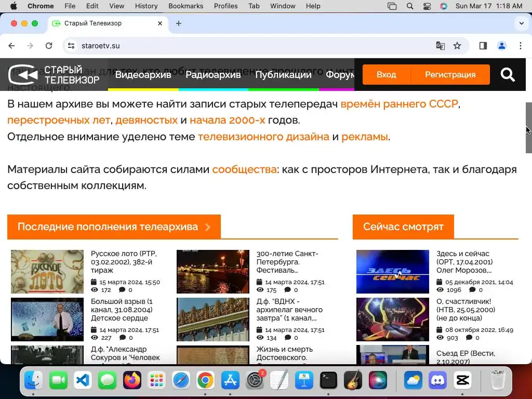This screenshot has width=532, height=399.
Task: Open App Store from the Dock
Action: [230, 380]
